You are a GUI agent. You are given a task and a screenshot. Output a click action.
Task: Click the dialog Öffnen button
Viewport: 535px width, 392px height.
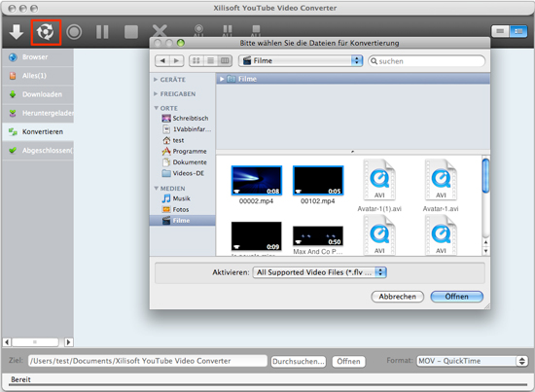(457, 297)
